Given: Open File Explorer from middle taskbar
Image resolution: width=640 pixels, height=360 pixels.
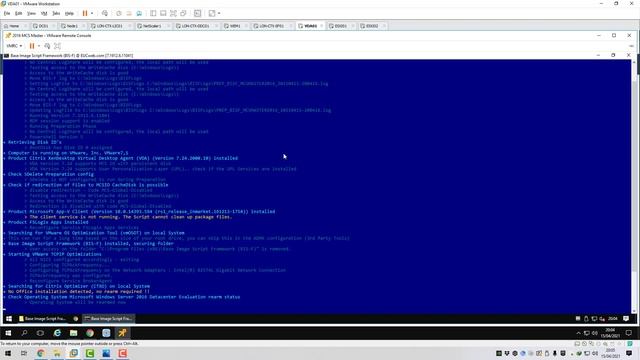Looking at the screenshot, I should coord(73,333).
